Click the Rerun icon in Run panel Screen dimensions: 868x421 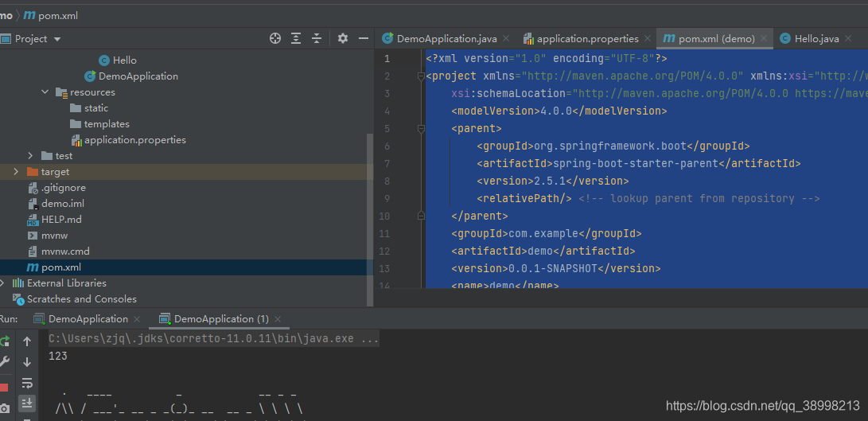(4, 341)
